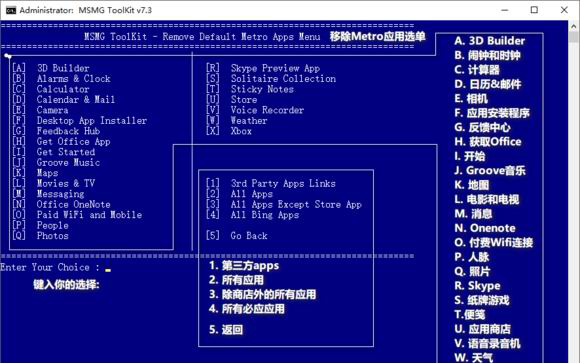
Task: Select the '[N] Office OneNote' line
Action: coord(61,204)
